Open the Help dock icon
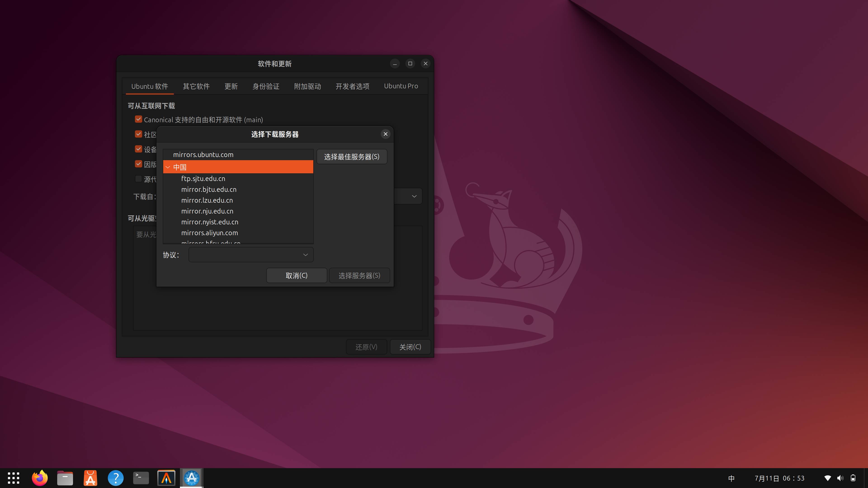The image size is (868, 488). [x=116, y=478]
